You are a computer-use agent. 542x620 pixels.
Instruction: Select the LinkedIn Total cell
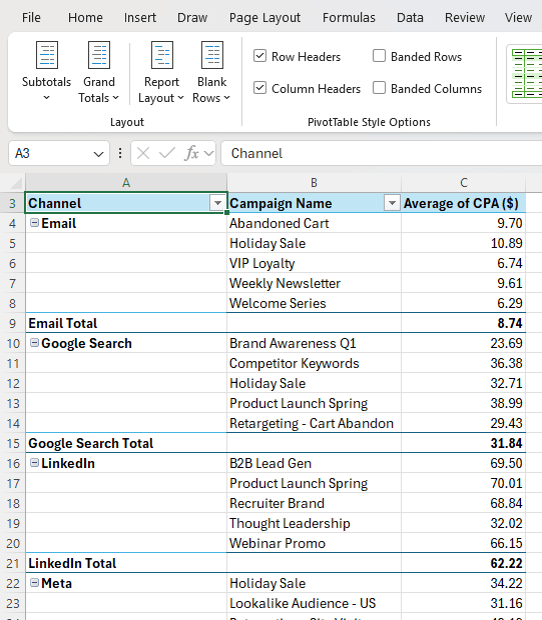pyautogui.click(x=126, y=563)
